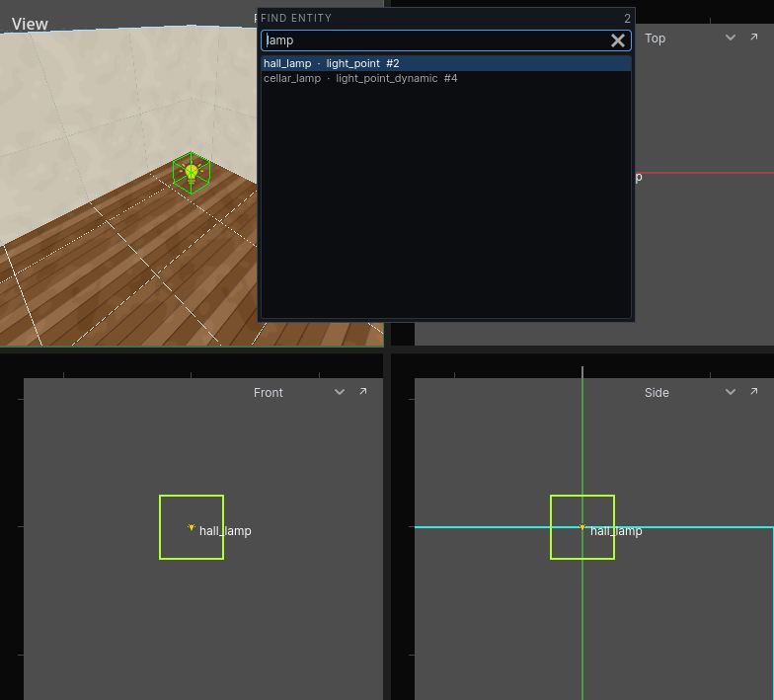Click the hall_lamp light icon in Side view
This screenshot has width=774, height=700.
coord(582,527)
